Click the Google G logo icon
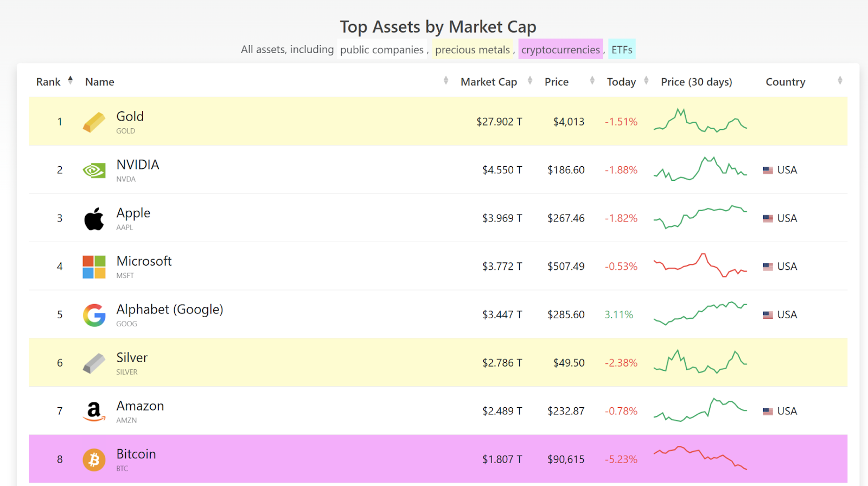868x486 pixels. click(94, 315)
